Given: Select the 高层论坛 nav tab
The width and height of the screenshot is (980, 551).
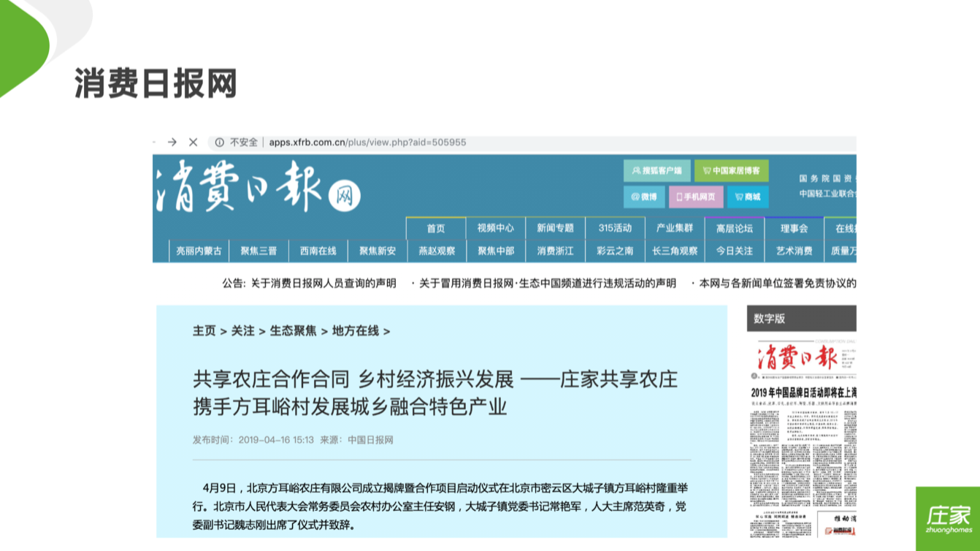Looking at the screenshot, I should click(735, 228).
